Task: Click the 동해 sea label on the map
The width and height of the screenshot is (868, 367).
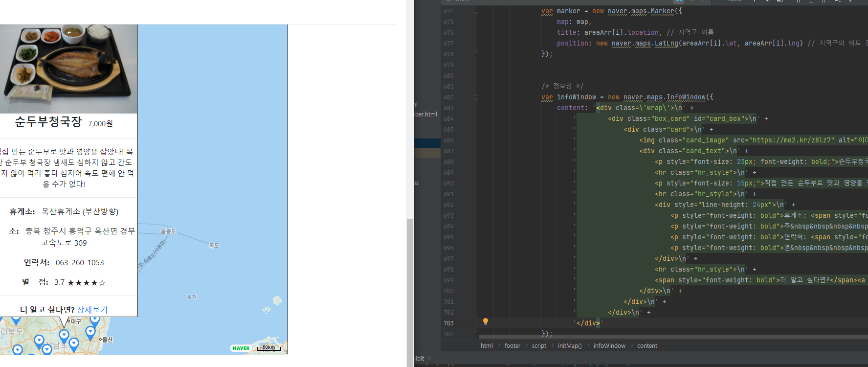Action: [192, 297]
